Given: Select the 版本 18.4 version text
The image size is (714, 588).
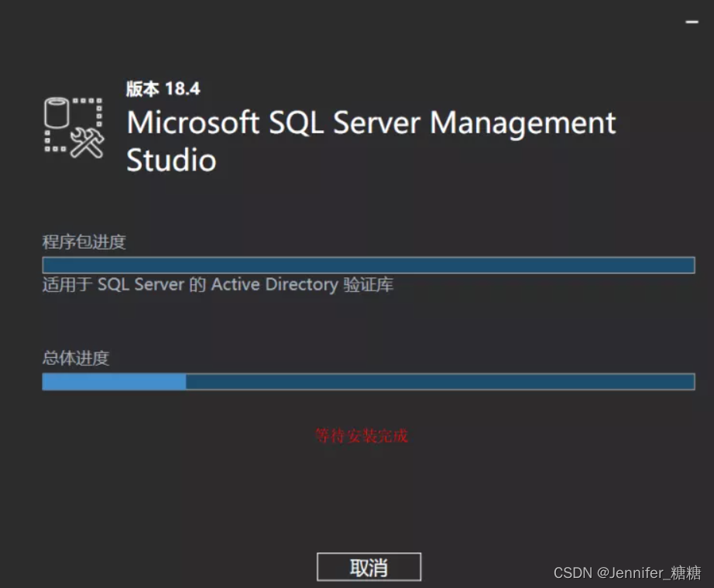Looking at the screenshot, I should pyautogui.click(x=163, y=88).
